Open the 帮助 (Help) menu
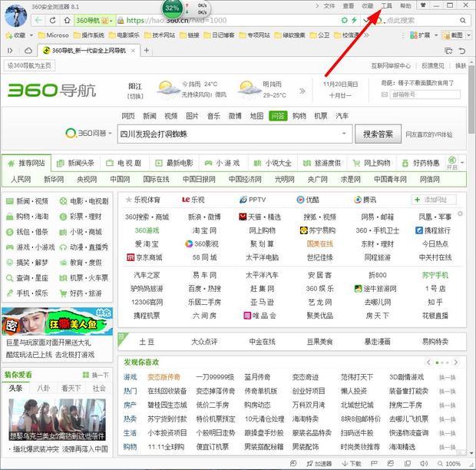The image size is (476, 470). click(x=405, y=6)
